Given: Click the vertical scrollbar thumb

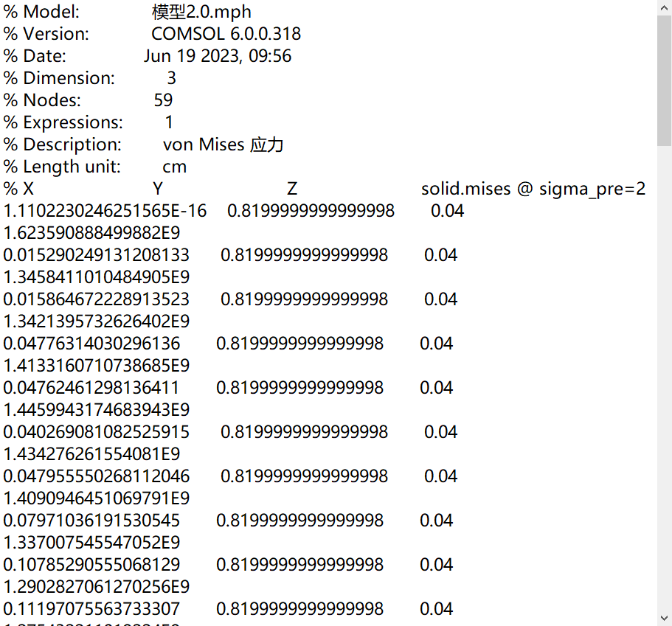Looking at the screenshot, I should pyautogui.click(x=664, y=81).
